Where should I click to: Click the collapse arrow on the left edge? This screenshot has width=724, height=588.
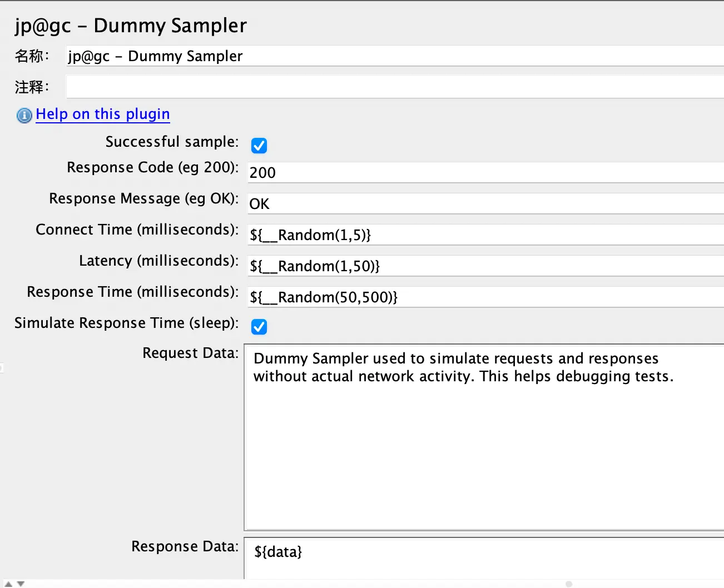pos(2,367)
